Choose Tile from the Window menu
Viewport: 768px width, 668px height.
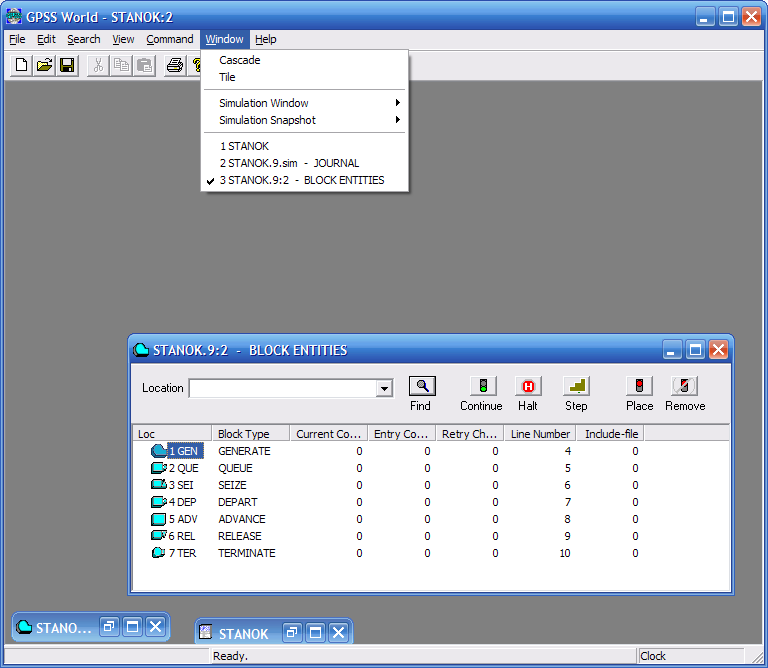[305, 77]
